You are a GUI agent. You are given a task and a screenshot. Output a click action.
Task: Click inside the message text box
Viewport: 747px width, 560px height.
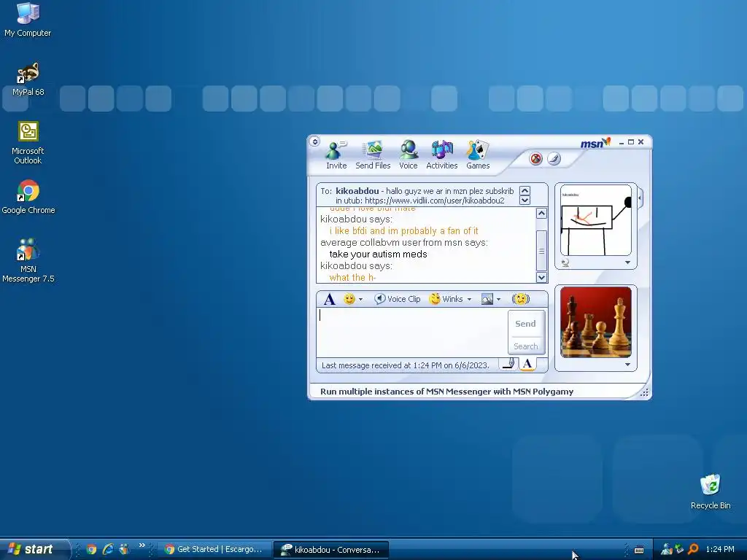tap(412, 332)
